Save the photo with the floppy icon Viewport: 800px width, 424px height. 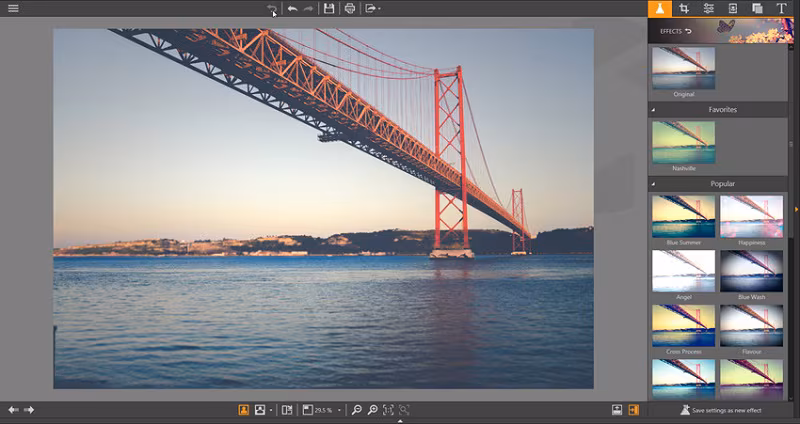(x=329, y=8)
